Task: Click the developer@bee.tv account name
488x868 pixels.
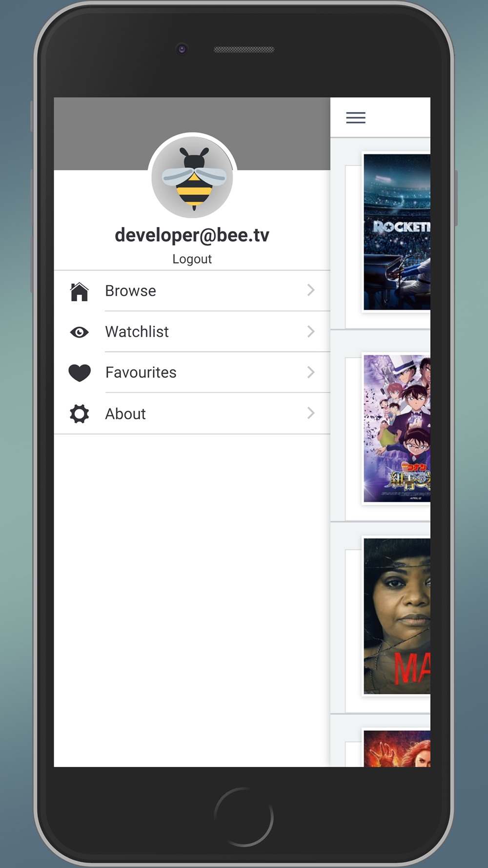Action: [192, 235]
